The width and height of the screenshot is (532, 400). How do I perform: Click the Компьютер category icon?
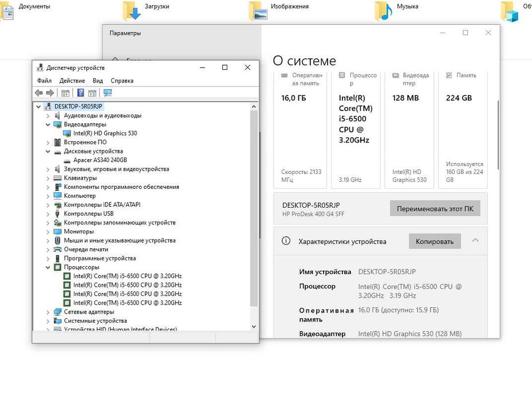pos(58,196)
